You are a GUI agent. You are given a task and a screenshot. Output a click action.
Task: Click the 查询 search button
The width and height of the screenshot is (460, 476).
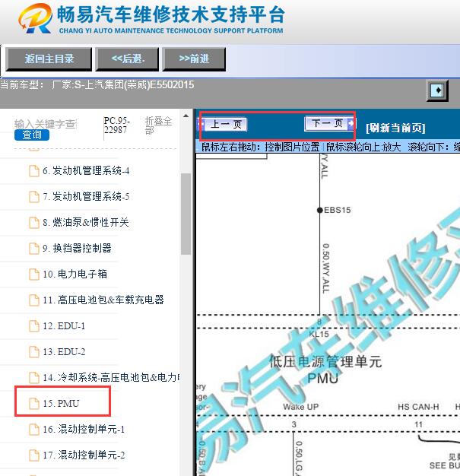(x=32, y=135)
